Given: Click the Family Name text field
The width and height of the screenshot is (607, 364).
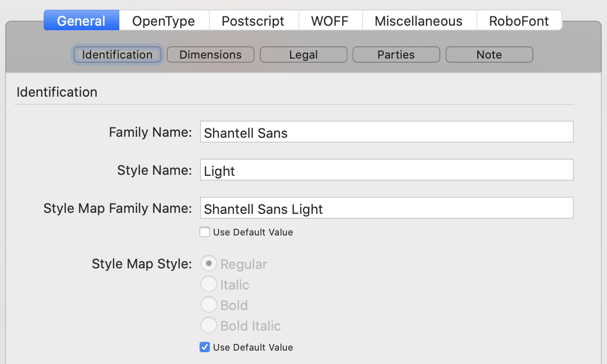Looking at the screenshot, I should (x=386, y=132).
